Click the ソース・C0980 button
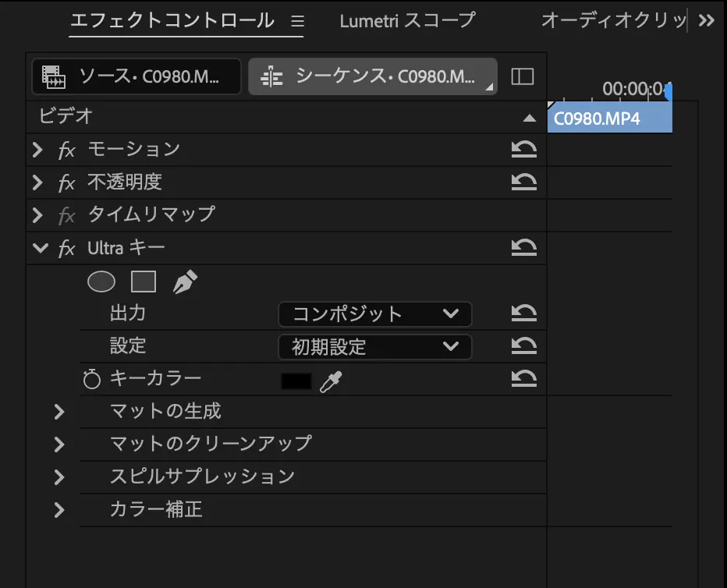Image resolution: width=727 pixels, height=588 pixels. [x=136, y=76]
